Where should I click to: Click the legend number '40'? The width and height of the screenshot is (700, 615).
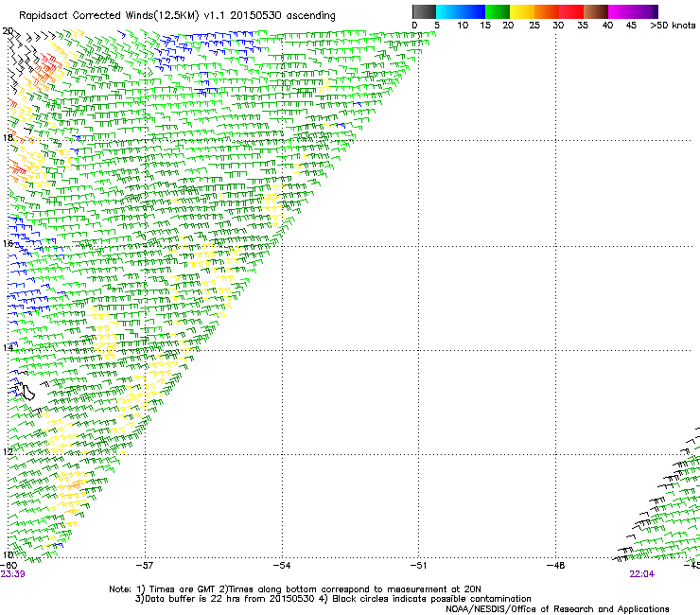[x=607, y=26]
